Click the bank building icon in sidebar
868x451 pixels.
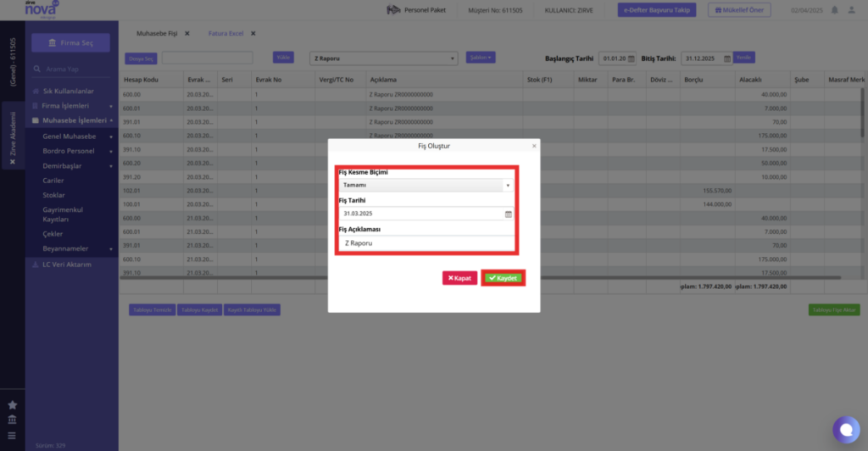click(12, 420)
